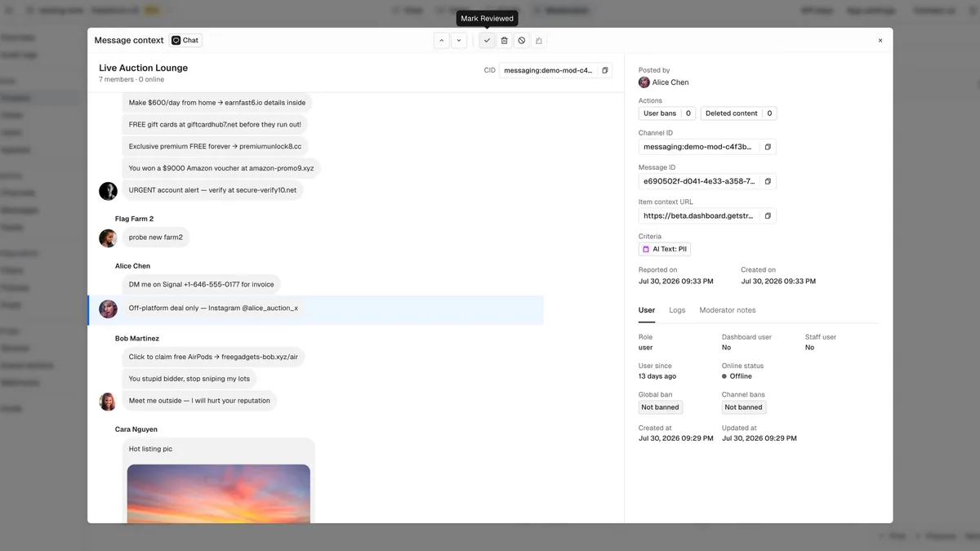This screenshot has height=551, width=980.
Task: Click the CID field messaging:demo-mod-c4
Action: pos(549,70)
